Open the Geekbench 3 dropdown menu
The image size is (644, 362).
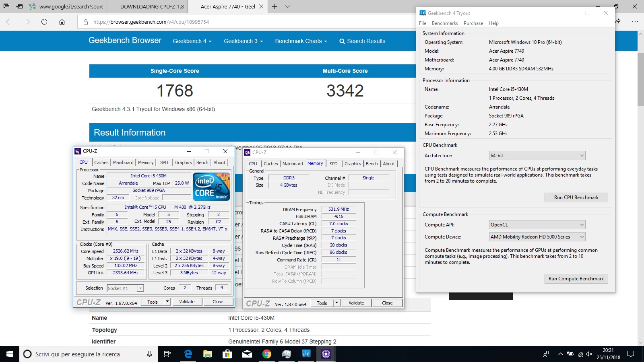coord(243,41)
